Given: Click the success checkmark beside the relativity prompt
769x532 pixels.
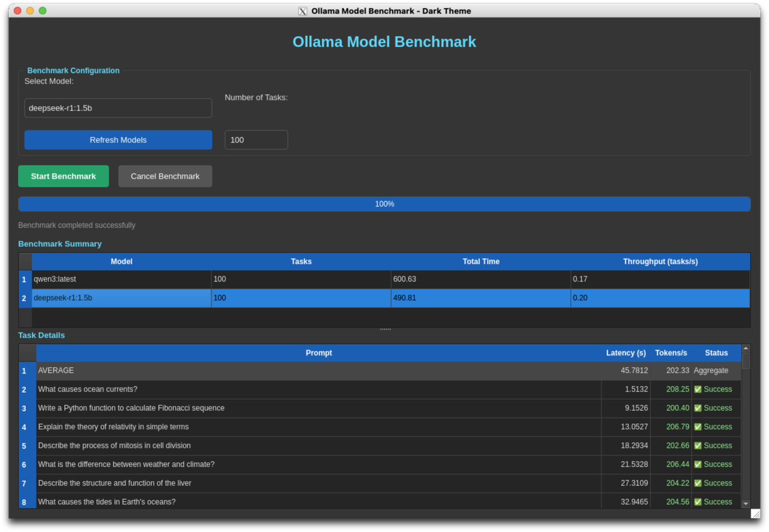Looking at the screenshot, I should (698, 426).
